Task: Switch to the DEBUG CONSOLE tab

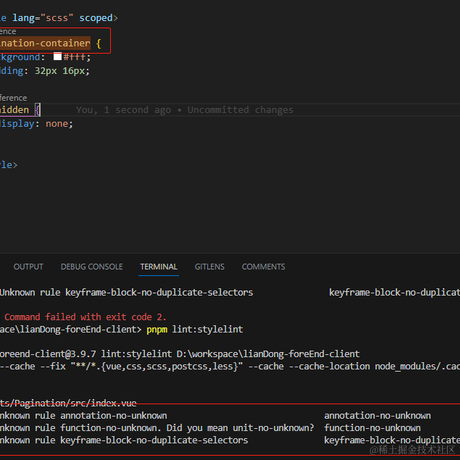Action: click(x=92, y=267)
